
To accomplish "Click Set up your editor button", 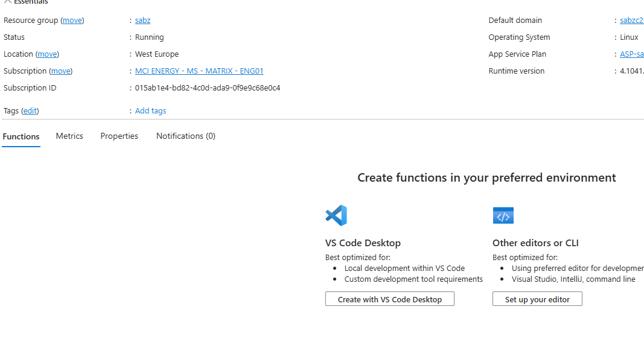I will 537,299.
